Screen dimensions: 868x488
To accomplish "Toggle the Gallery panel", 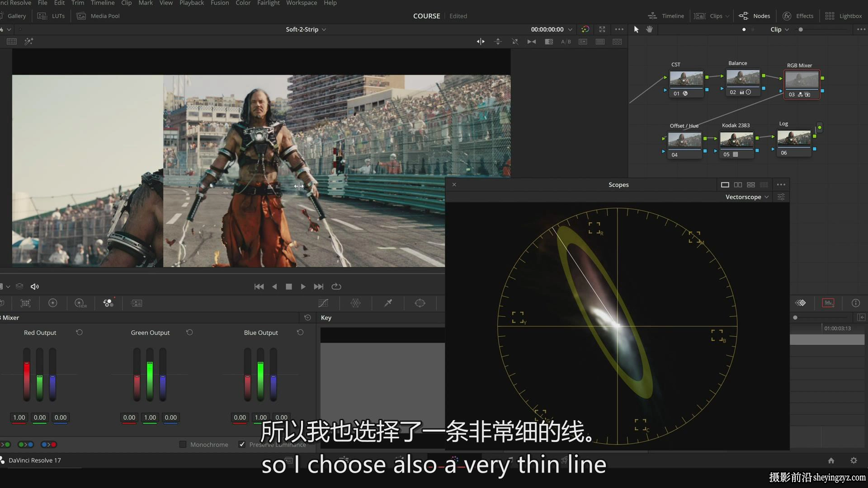I will point(13,16).
